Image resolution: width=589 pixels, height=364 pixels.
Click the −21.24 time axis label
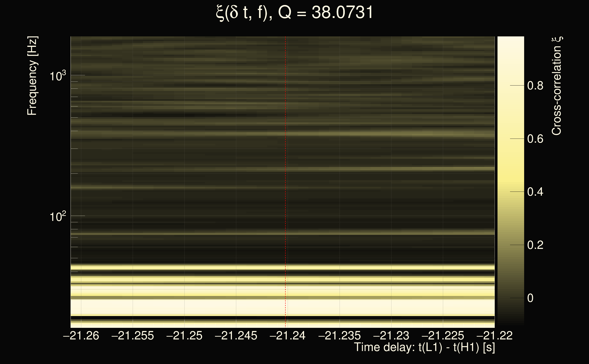[x=287, y=336]
